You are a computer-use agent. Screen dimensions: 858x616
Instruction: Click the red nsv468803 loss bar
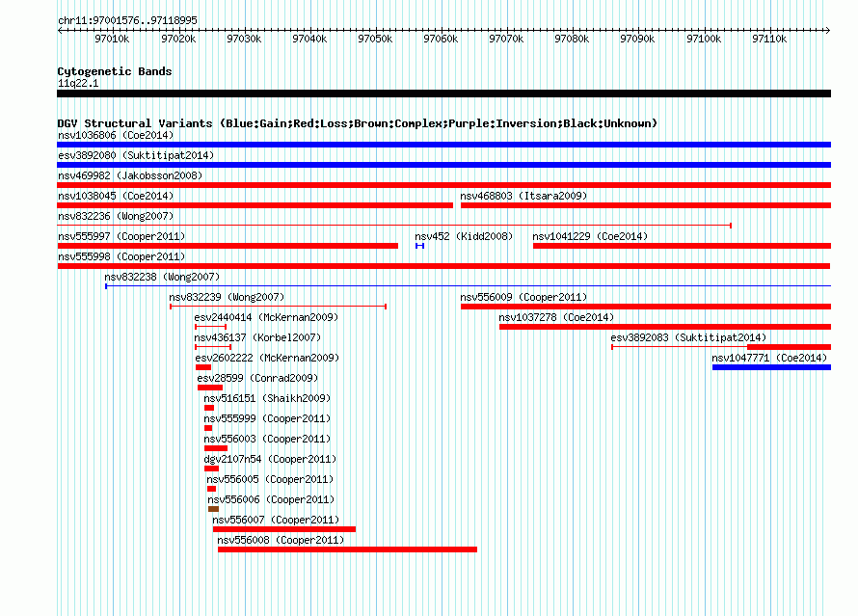pos(646,205)
